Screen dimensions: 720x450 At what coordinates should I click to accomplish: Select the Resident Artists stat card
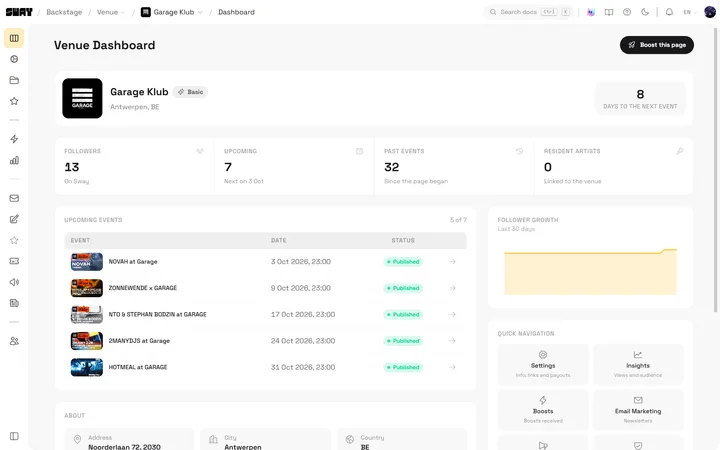click(613, 166)
